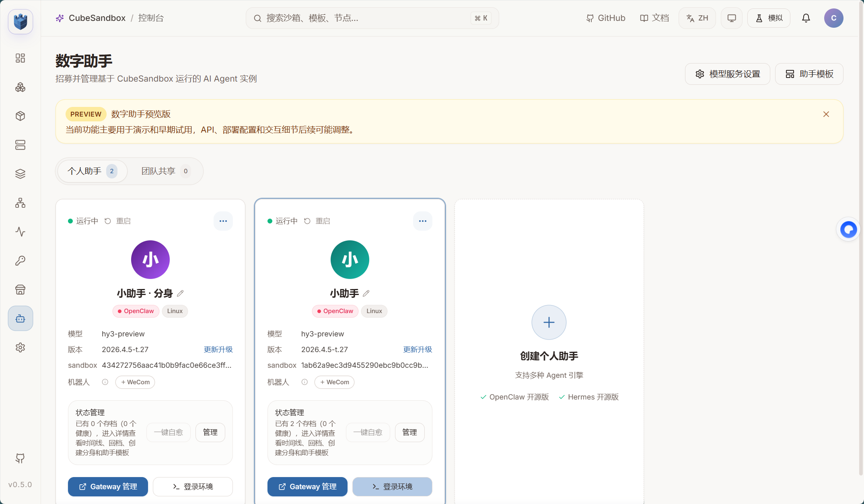This screenshot has height=504, width=864.
Task: Click sandbox ID 434272756aac41b0b9fac0e66ce3ff...
Action: click(167, 365)
